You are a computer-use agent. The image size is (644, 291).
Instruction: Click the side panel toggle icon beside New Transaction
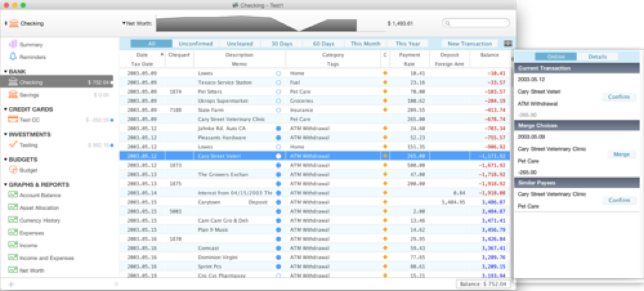(509, 44)
